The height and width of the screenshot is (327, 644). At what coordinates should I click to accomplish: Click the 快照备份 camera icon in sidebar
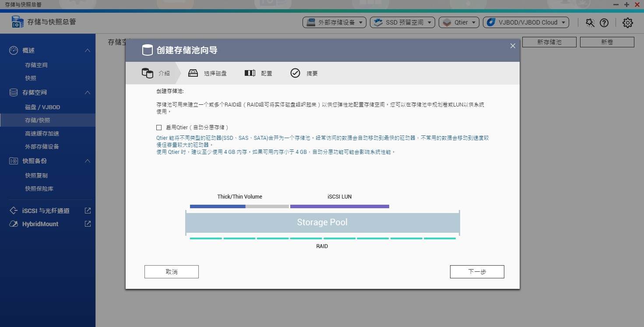[14, 161]
